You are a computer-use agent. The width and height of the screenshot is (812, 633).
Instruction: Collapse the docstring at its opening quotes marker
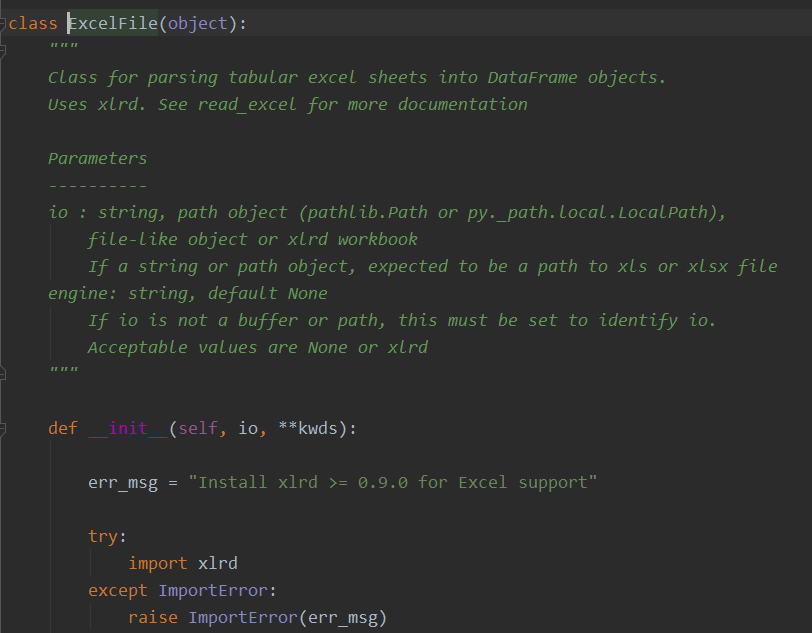click(x=2, y=50)
